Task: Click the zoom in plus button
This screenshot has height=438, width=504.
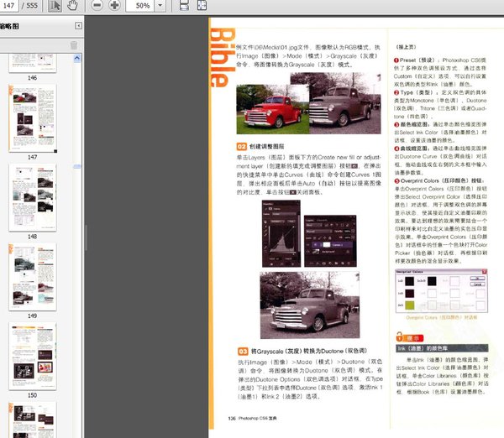Action: 113,6
